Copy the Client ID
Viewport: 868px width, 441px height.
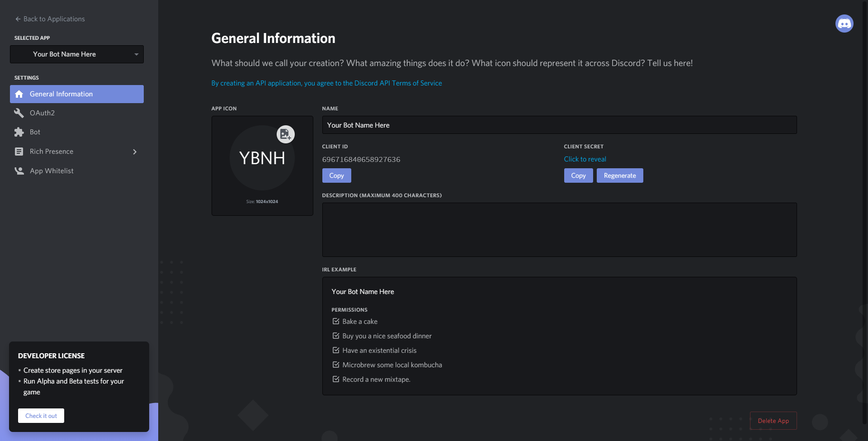tap(336, 175)
